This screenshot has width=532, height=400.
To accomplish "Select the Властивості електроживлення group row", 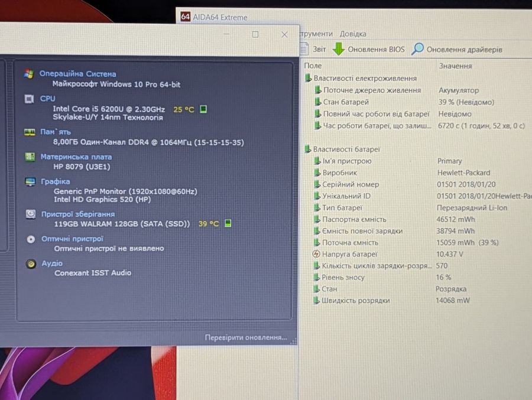I will coord(361,79).
